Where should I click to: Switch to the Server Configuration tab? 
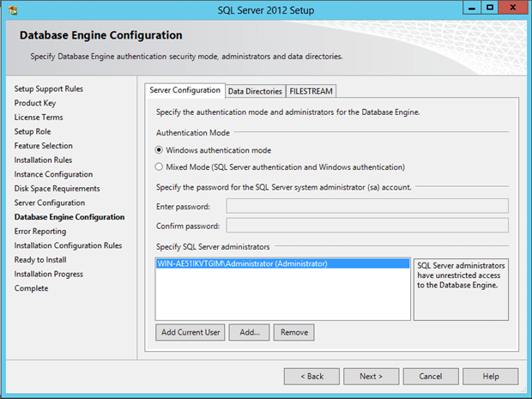coord(184,90)
